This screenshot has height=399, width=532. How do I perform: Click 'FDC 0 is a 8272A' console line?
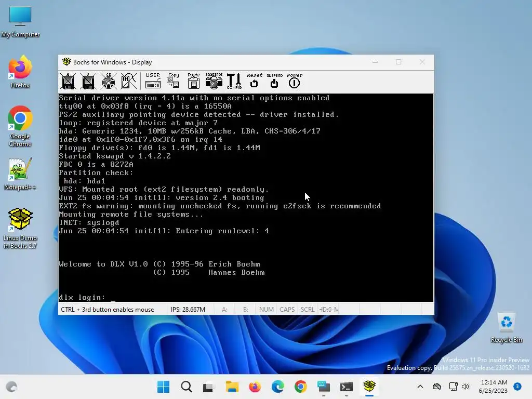click(96, 165)
